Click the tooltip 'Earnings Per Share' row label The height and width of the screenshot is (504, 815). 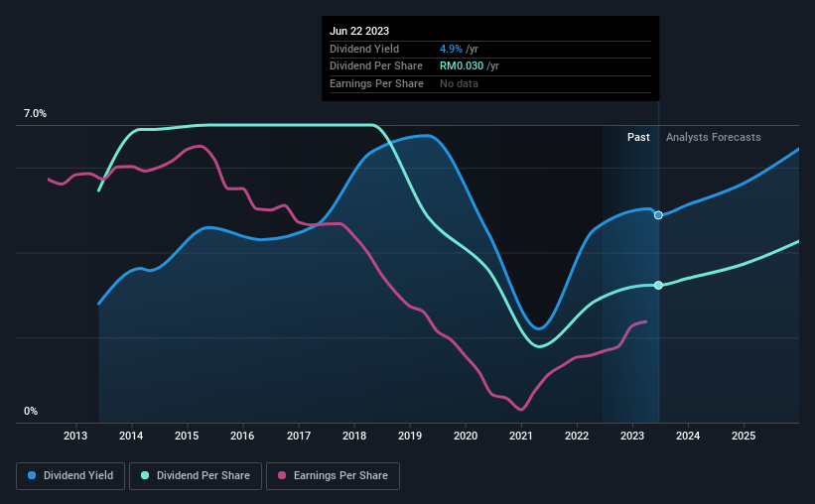[376, 83]
